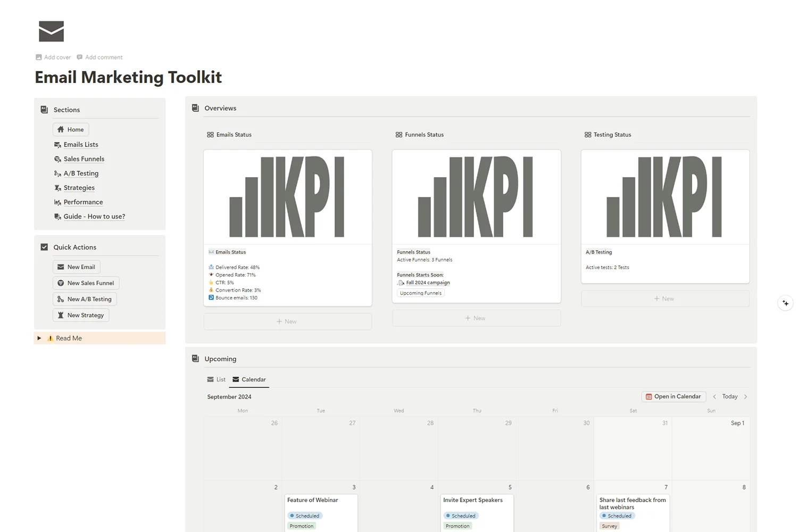Click the Opened Rate: 71% text

click(236, 275)
